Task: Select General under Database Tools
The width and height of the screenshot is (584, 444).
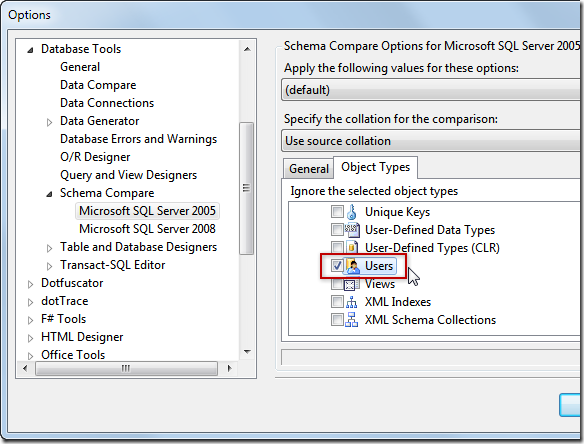Action: tap(80, 67)
